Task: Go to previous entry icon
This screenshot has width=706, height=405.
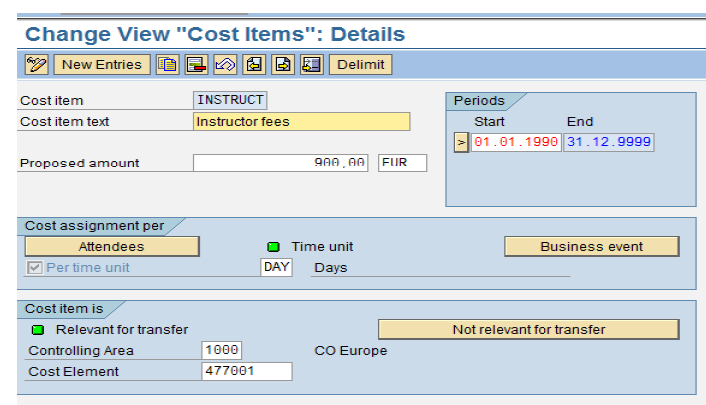Action: pos(254,65)
